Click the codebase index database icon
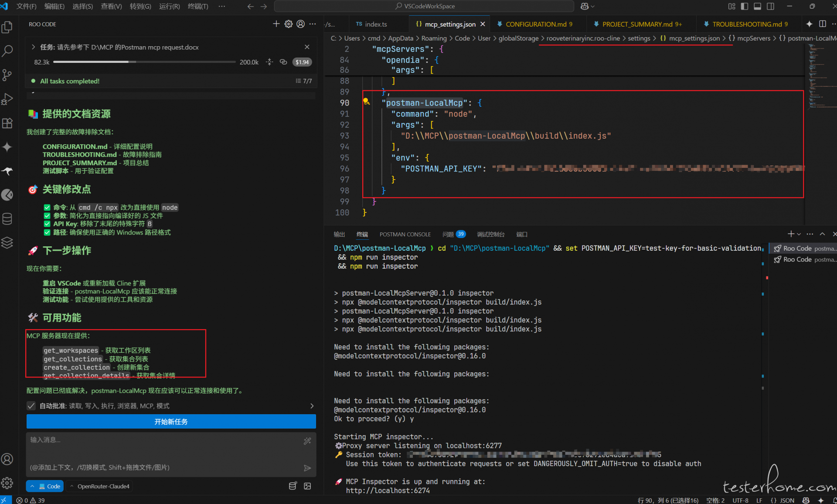This screenshot has height=504, width=837. coord(293,486)
